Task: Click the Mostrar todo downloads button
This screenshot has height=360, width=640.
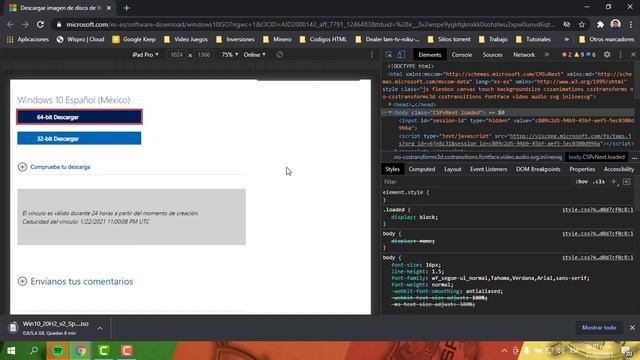Action: pos(599,328)
